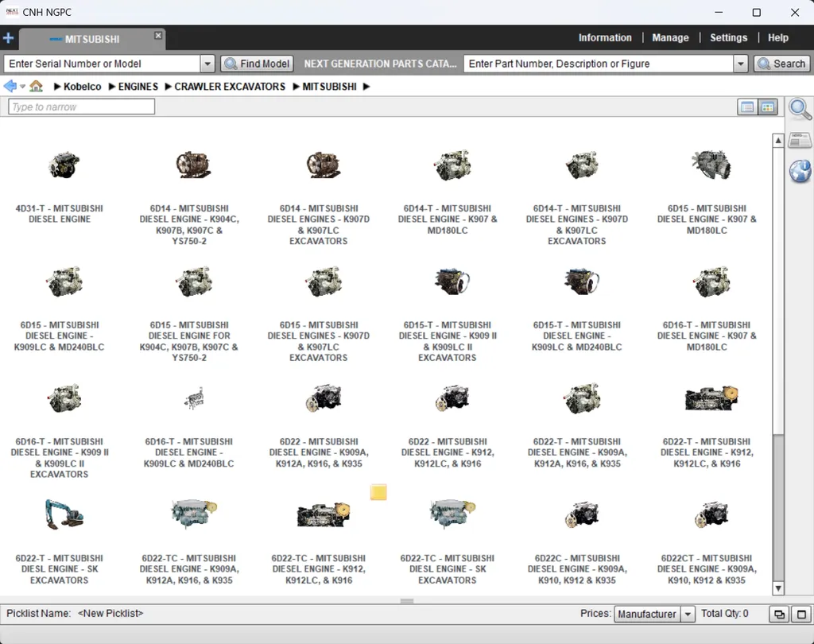Switch to list view
This screenshot has width=814, height=644.
click(x=747, y=107)
